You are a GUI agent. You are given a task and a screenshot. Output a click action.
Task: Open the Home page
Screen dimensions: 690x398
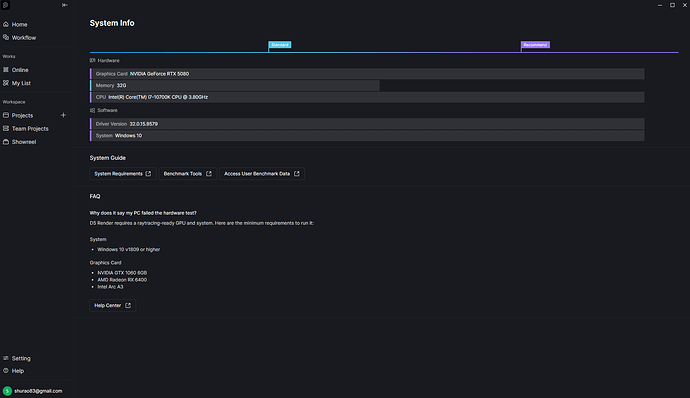[x=19, y=25]
